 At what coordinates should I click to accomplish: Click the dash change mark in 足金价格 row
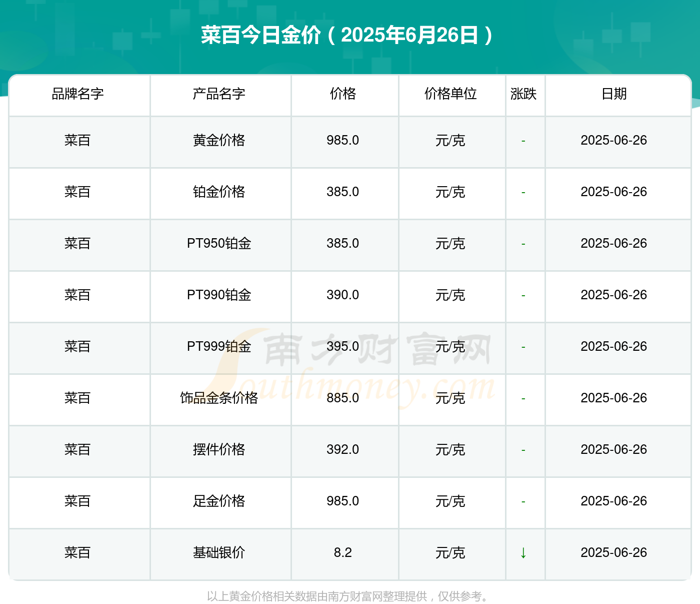[x=523, y=502]
